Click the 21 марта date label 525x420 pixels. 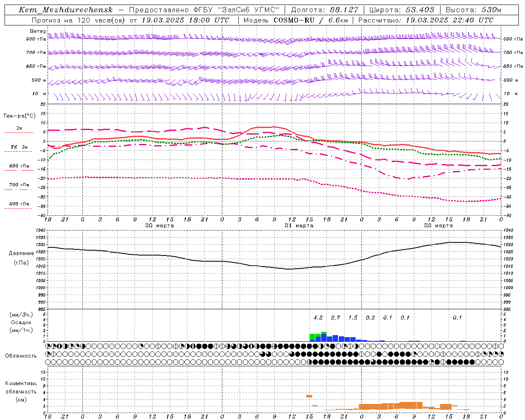point(299,226)
